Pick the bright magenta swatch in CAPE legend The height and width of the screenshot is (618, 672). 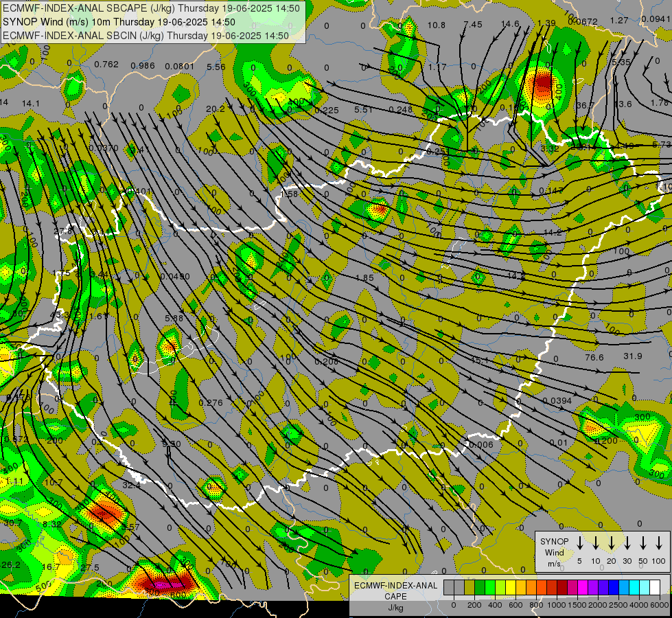pyautogui.click(x=583, y=587)
